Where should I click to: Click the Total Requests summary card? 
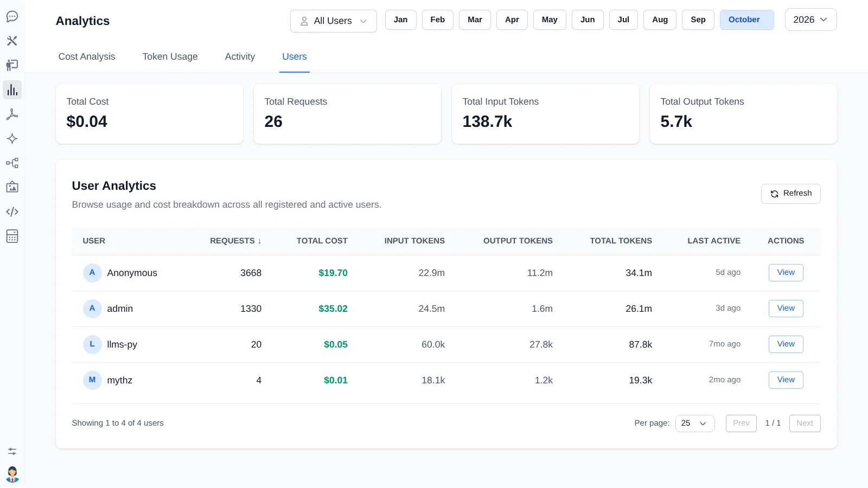tap(347, 114)
